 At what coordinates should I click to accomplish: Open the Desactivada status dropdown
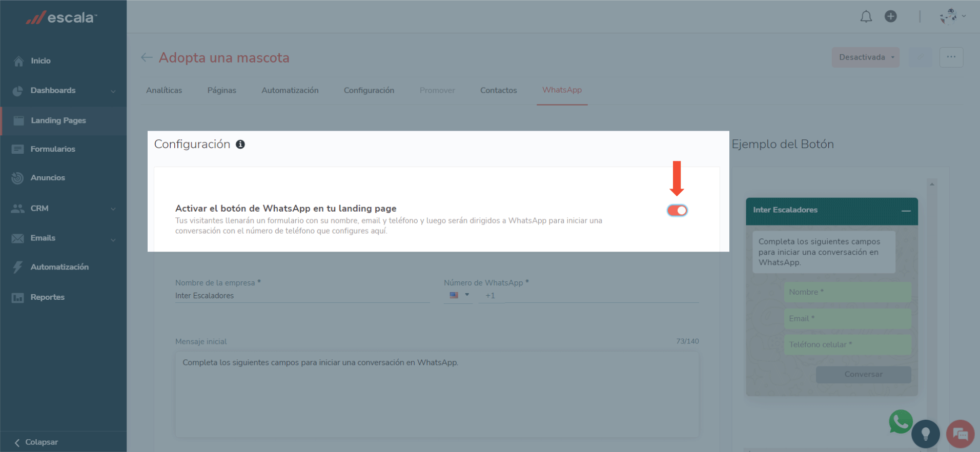(866, 57)
